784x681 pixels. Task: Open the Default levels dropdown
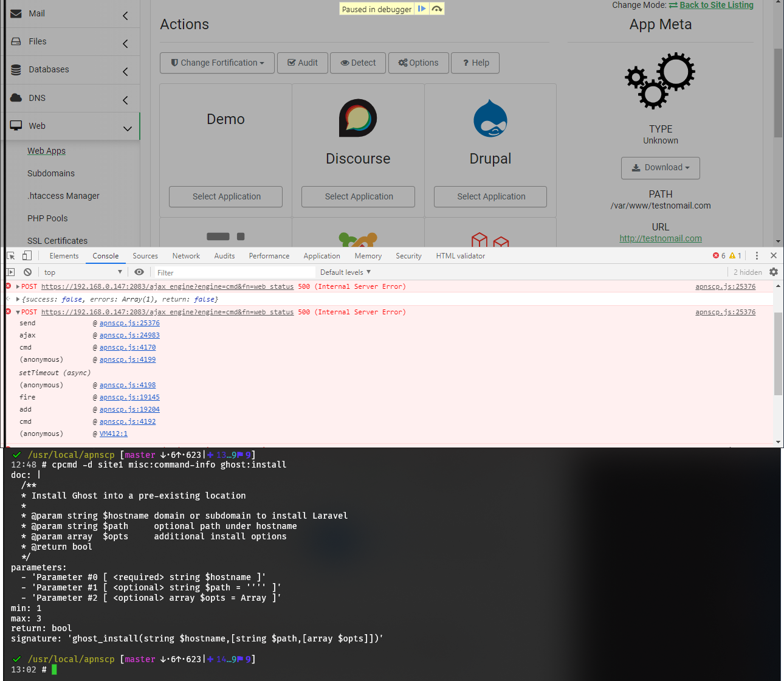tap(345, 272)
